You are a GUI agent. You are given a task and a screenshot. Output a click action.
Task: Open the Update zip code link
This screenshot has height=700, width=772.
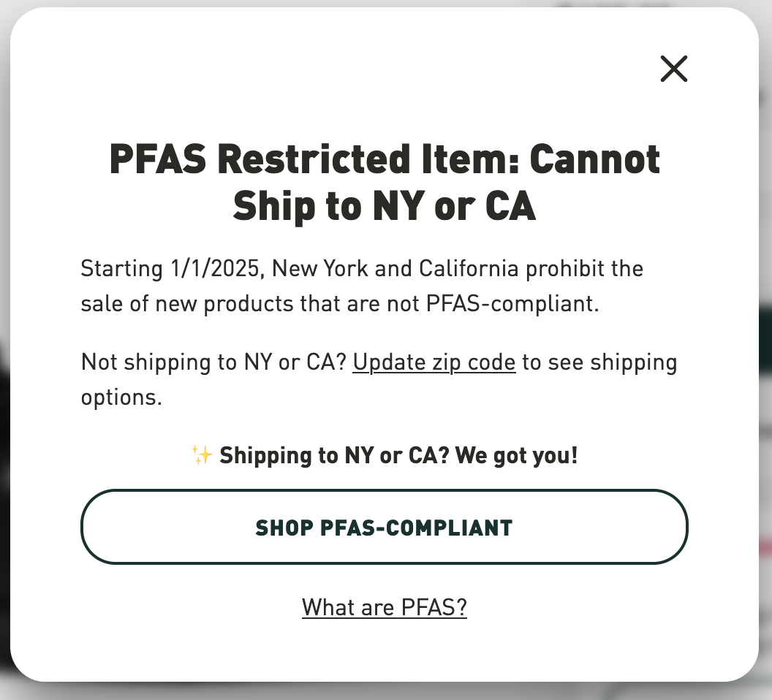(x=434, y=362)
